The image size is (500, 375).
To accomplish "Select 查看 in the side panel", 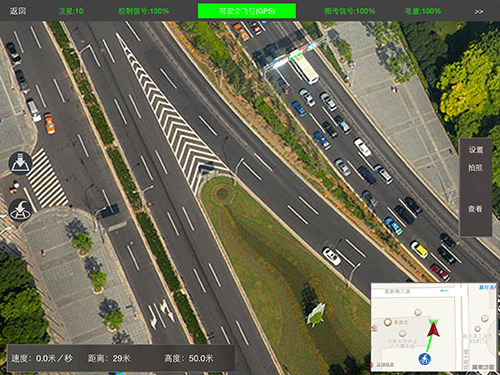I will point(476,209).
